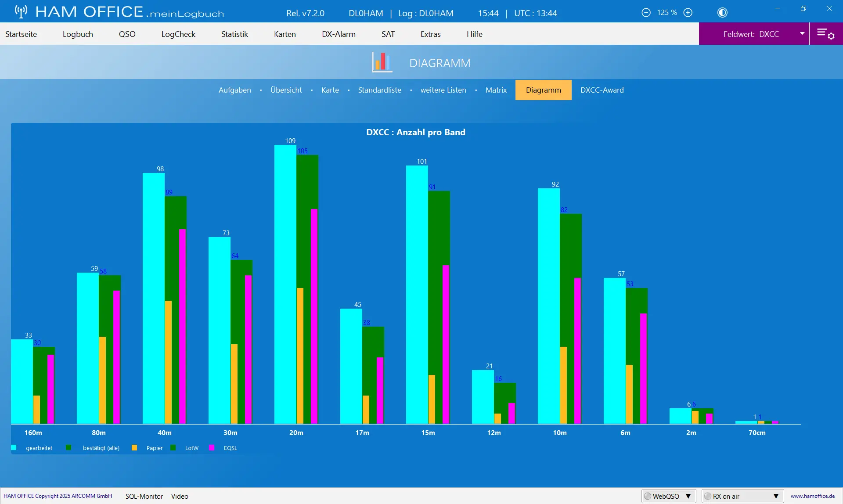843x504 pixels.
Task: Click the zoom out minus icon
Action: tap(646, 13)
